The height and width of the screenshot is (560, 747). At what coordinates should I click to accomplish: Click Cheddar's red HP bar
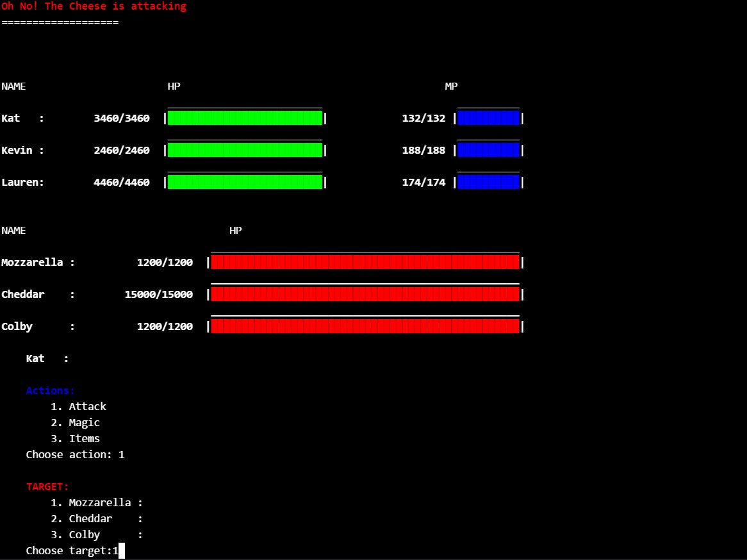(x=365, y=293)
